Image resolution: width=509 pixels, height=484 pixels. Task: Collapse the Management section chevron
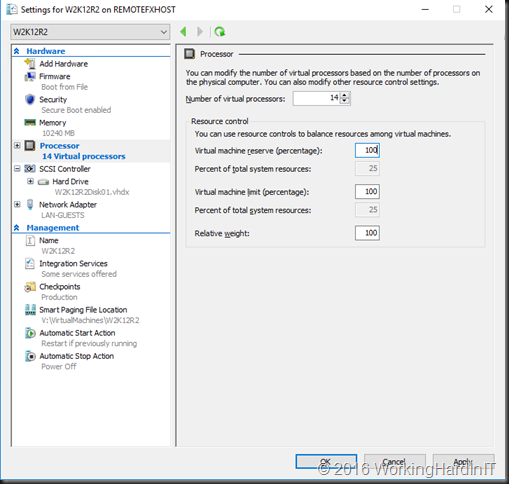tap(17, 228)
